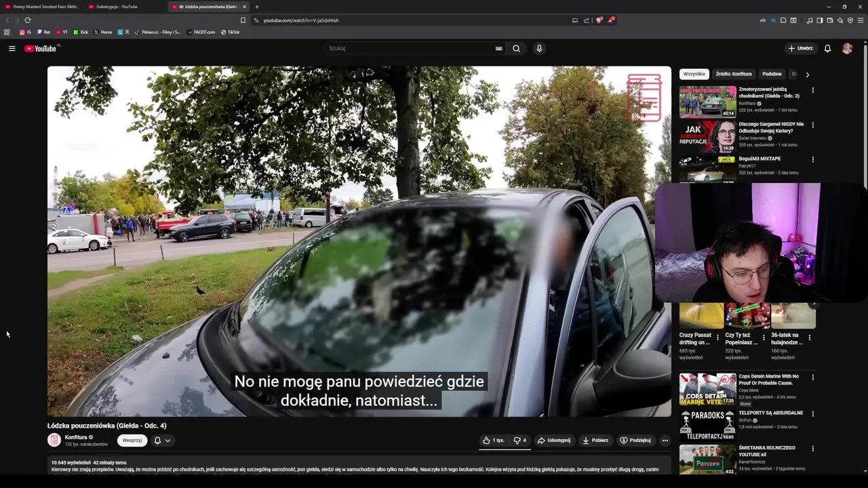Viewport: 868px width, 488px height.
Task: Select the Podobne filter chip
Action: [x=772, y=74]
